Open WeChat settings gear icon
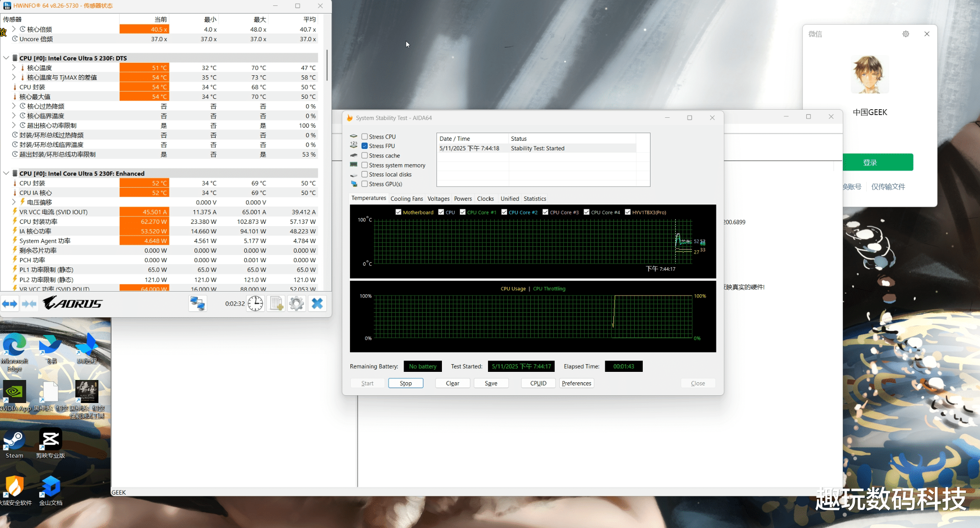This screenshot has height=528, width=980. coord(906,34)
